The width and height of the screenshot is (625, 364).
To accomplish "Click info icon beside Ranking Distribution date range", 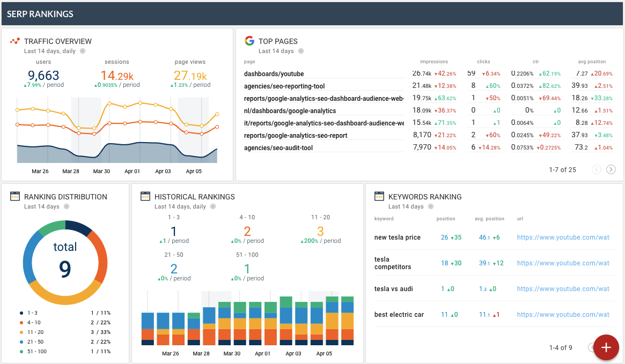I will tap(67, 206).
